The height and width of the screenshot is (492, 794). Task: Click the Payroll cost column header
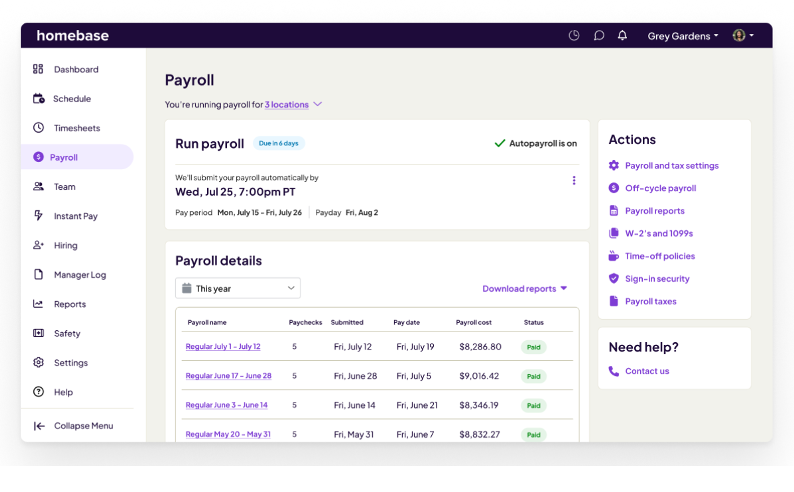473,322
